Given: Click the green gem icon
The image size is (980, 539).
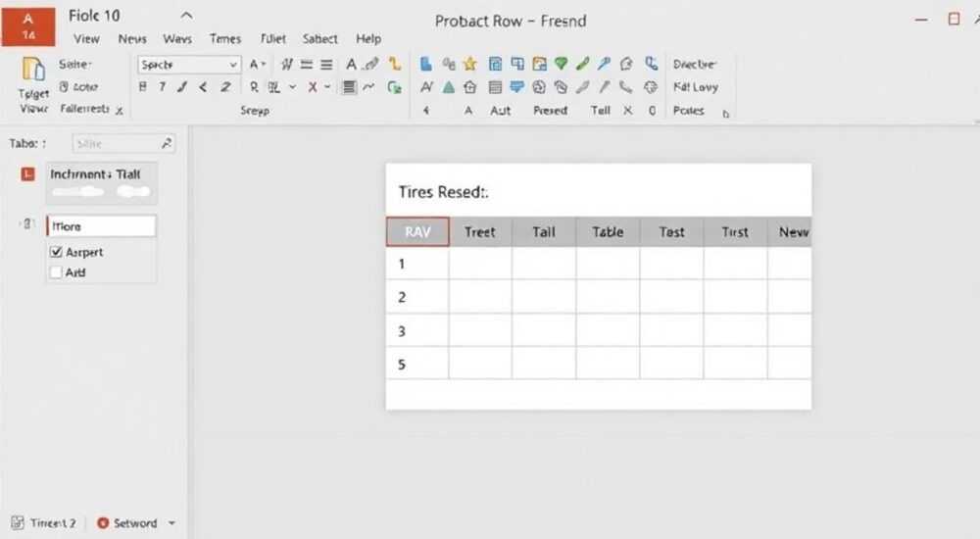Looking at the screenshot, I should [561, 64].
